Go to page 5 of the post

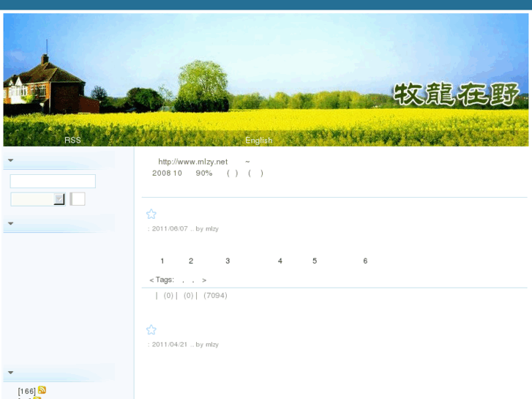tap(315, 261)
